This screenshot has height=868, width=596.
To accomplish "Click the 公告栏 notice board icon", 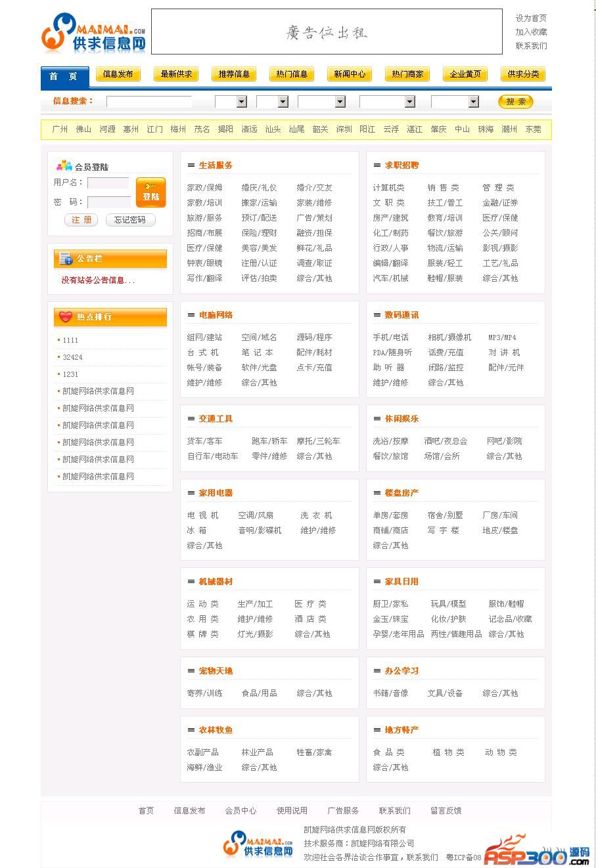I will click(66, 259).
